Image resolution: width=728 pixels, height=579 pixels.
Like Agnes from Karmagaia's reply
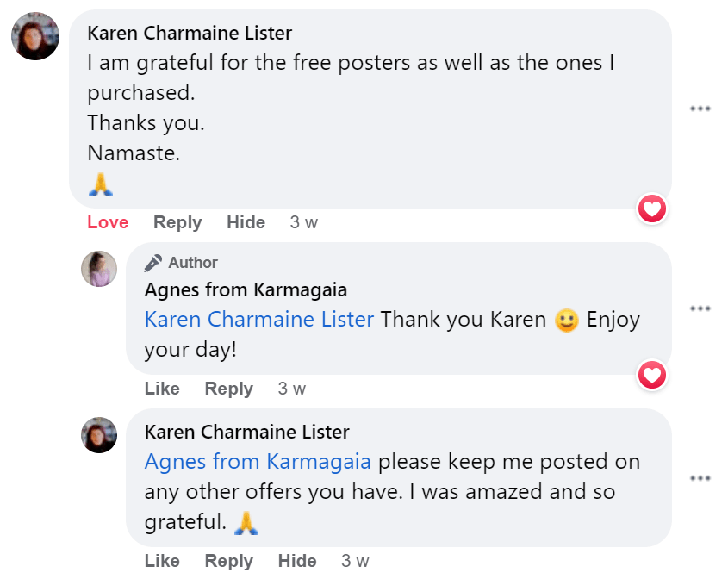click(x=162, y=389)
